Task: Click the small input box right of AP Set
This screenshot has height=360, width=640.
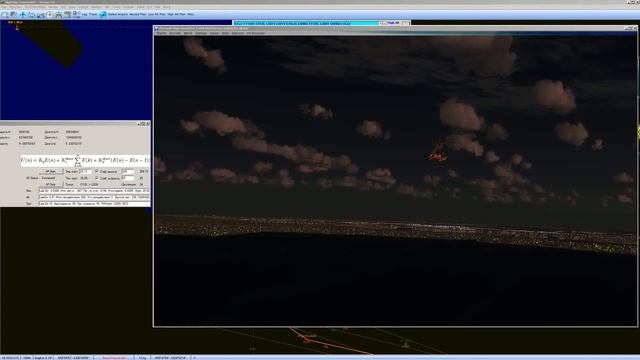Action: [x=86, y=171]
